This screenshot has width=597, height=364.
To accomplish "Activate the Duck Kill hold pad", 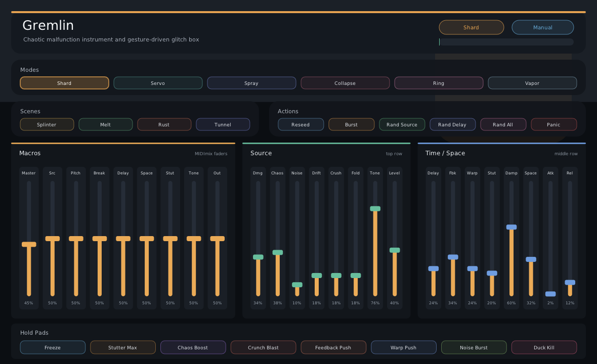I will tap(544, 347).
